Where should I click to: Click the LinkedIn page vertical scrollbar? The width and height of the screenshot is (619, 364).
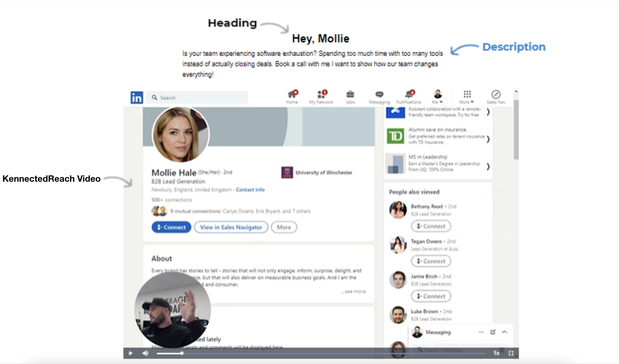[516, 130]
